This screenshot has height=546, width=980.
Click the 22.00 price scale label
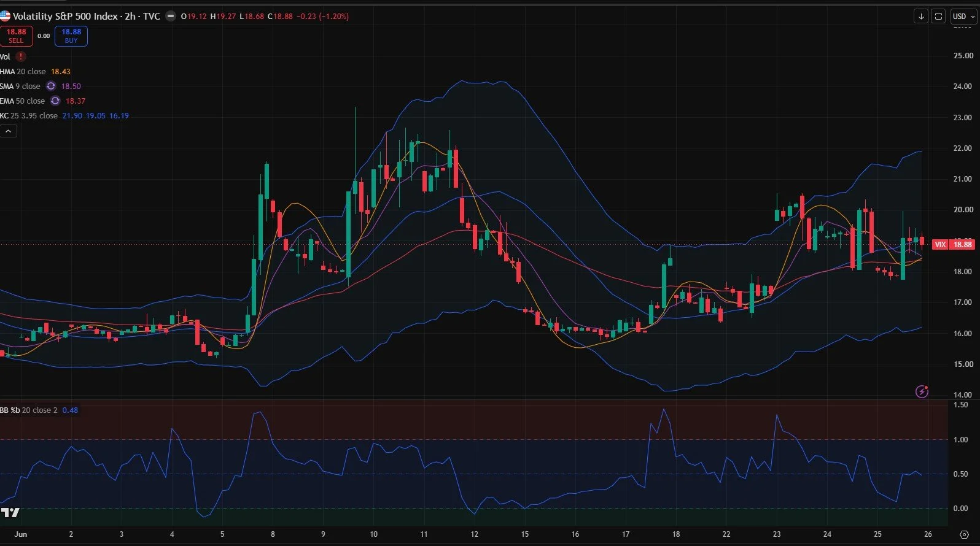pos(963,148)
